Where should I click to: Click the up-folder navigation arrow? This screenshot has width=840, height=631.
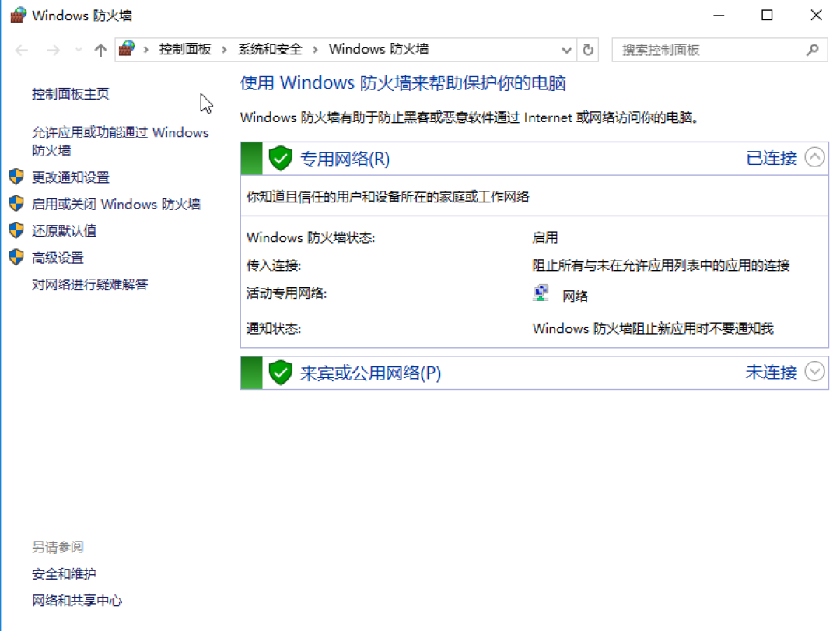[100, 48]
